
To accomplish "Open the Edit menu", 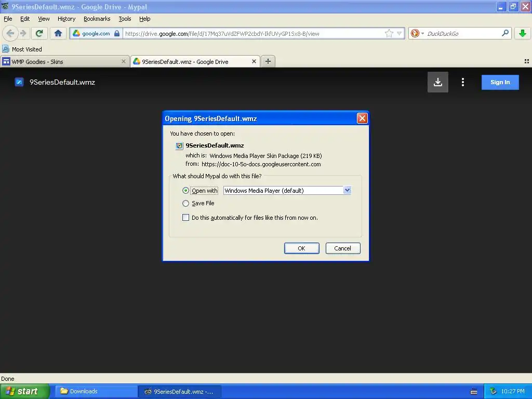I will point(25,19).
